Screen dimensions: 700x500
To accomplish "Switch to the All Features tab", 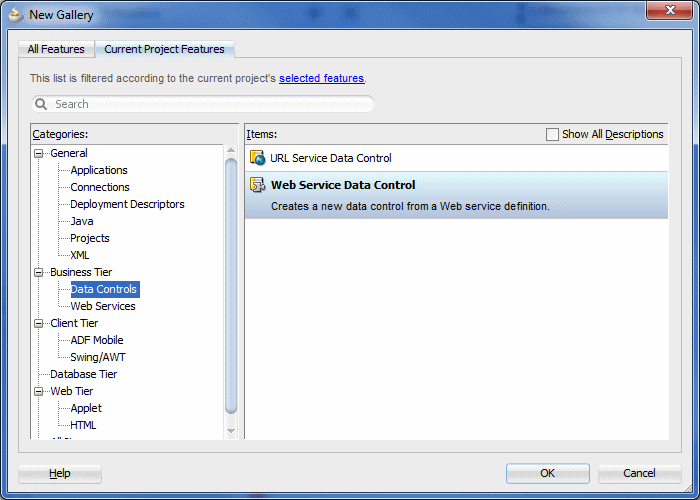I will point(56,49).
